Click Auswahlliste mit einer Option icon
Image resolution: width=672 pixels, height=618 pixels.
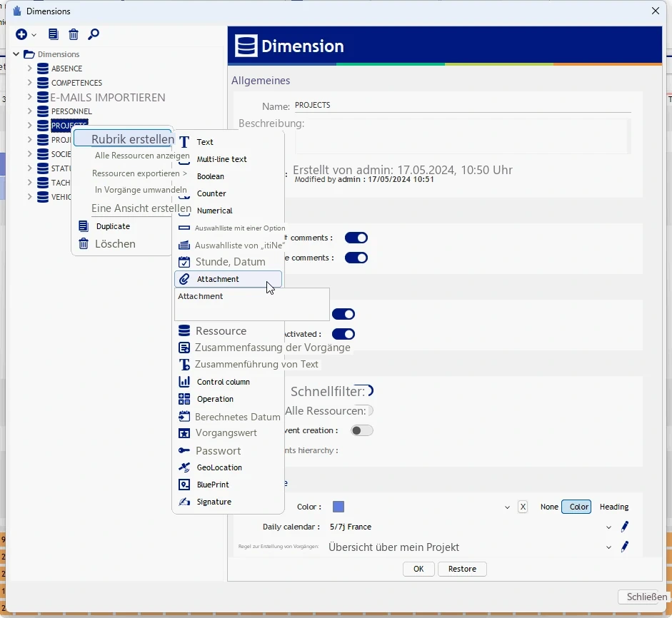pos(184,228)
